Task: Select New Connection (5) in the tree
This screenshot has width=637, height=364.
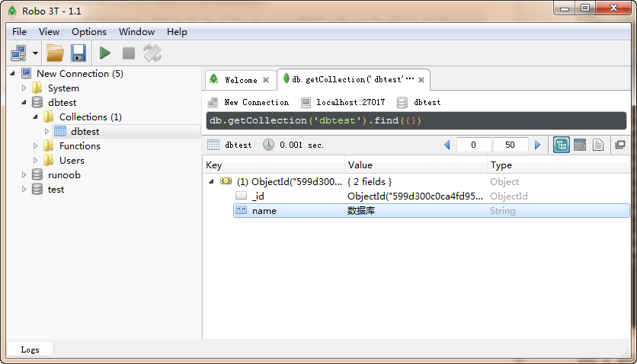Action: (80, 73)
